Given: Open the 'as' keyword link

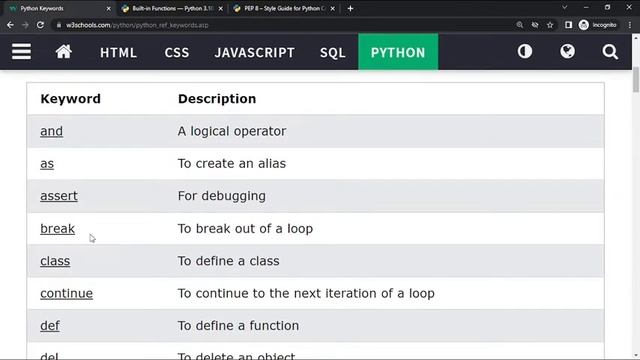Looking at the screenshot, I should pyautogui.click(x=47, y=164).
